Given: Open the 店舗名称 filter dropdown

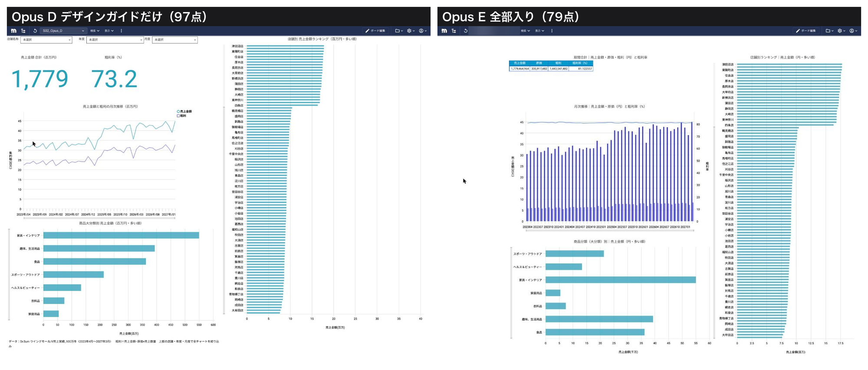Looking at the screenshot, I should pos(46,40).
